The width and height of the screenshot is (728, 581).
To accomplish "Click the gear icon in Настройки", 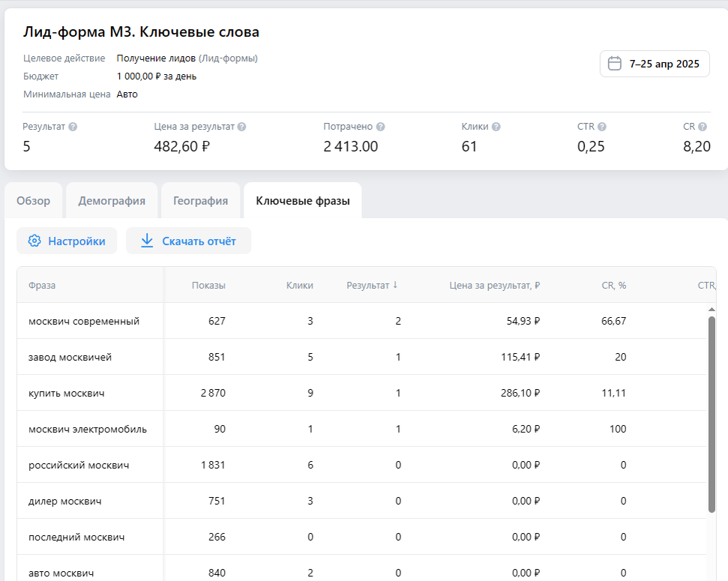I will click(x=34, y=241).
